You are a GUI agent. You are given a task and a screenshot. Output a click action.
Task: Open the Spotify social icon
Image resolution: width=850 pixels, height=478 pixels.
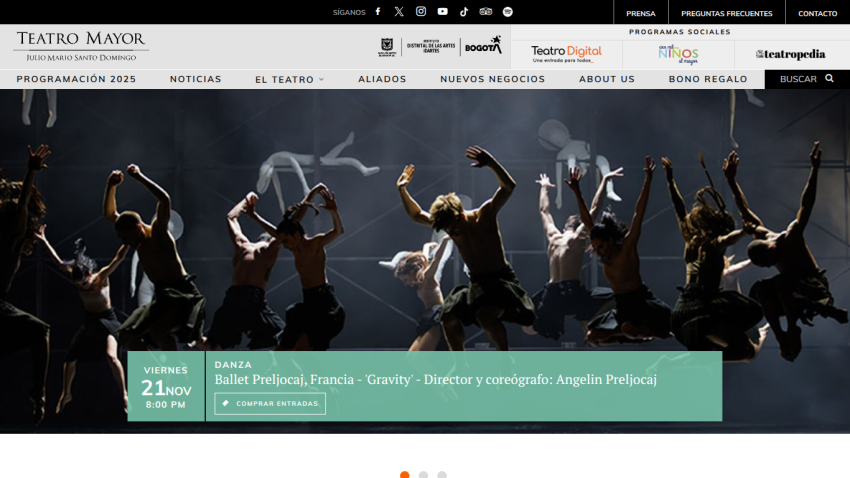pos(507,12)
